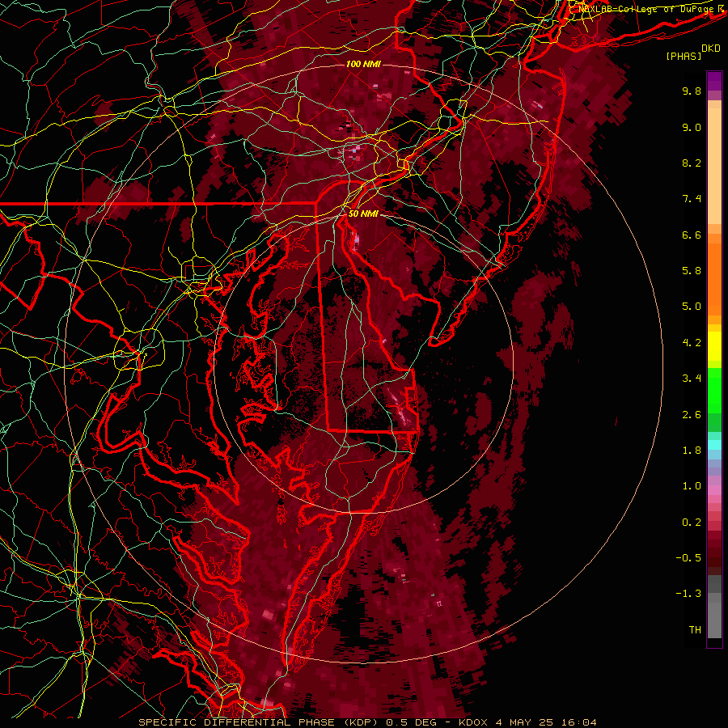
Task: Click the "100 NMI" range ring label
Action: pyautogui.click(x=363, y=64)
